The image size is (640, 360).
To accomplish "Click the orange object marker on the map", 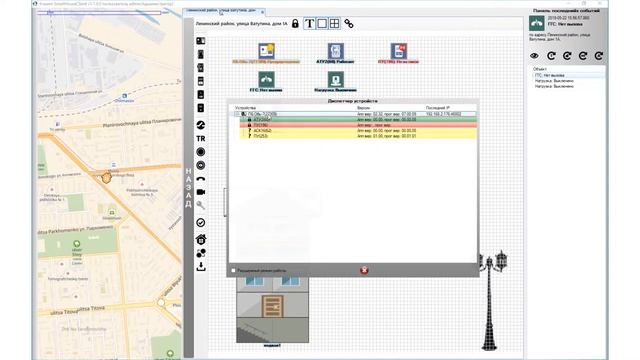I will (x=106, y=178).
